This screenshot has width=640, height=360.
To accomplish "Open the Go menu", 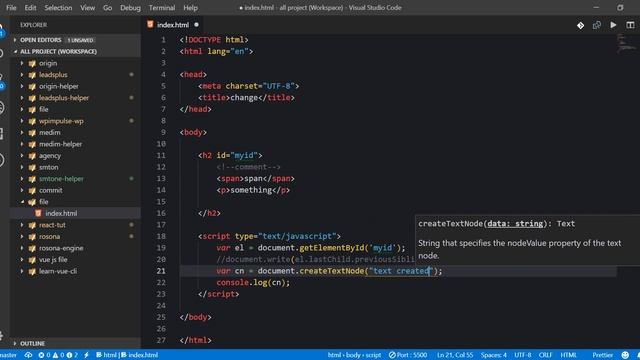I will tap(107, 8).
